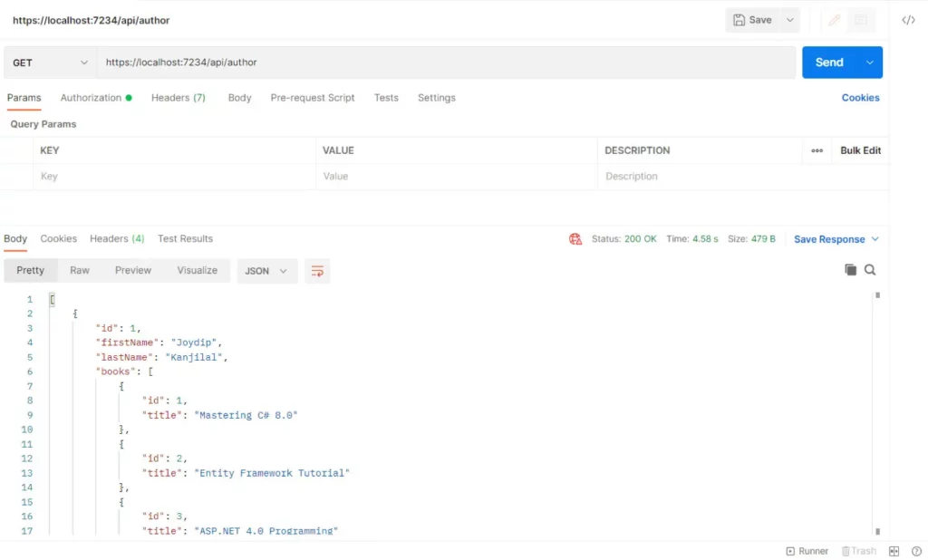This screenshot has height=560, width=928.
Task: Open the Trash in status bar
Action: (x=859, y=551)
